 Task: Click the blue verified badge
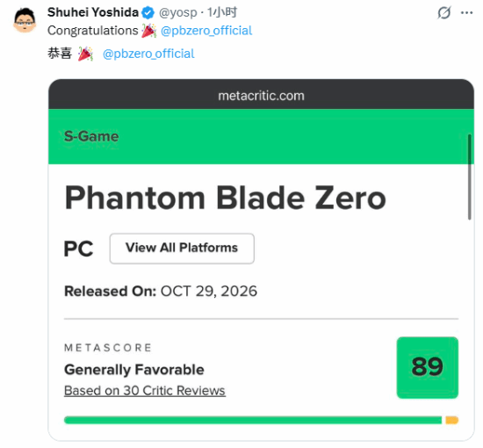[x=148, y=12]
